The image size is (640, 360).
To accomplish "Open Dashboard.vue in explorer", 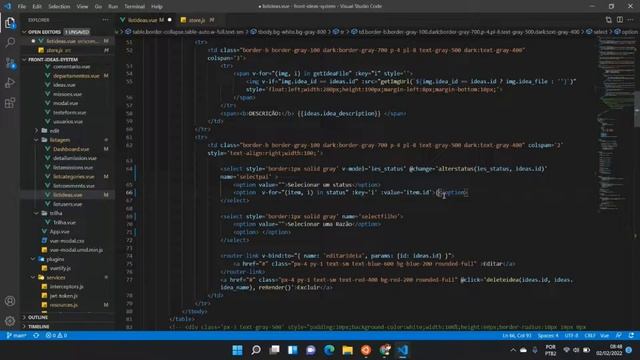I will pyautogui.click(x=71, y=149).
